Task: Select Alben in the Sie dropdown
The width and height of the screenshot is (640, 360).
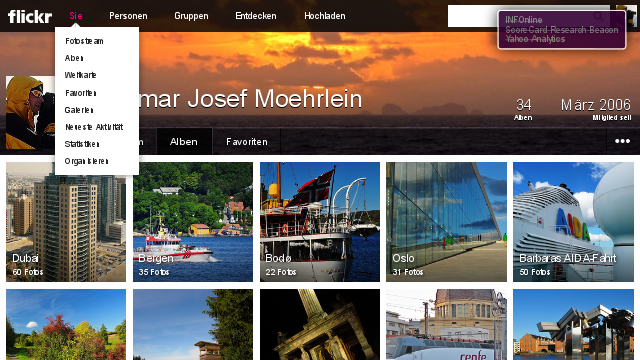Action: coord(74,58)
